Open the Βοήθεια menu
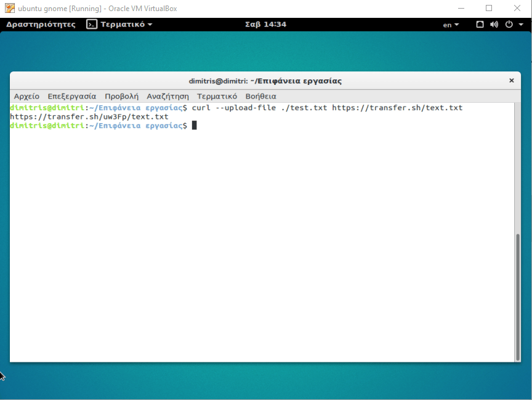The width and height of the screenshot is (532, 400). point(260,97)
